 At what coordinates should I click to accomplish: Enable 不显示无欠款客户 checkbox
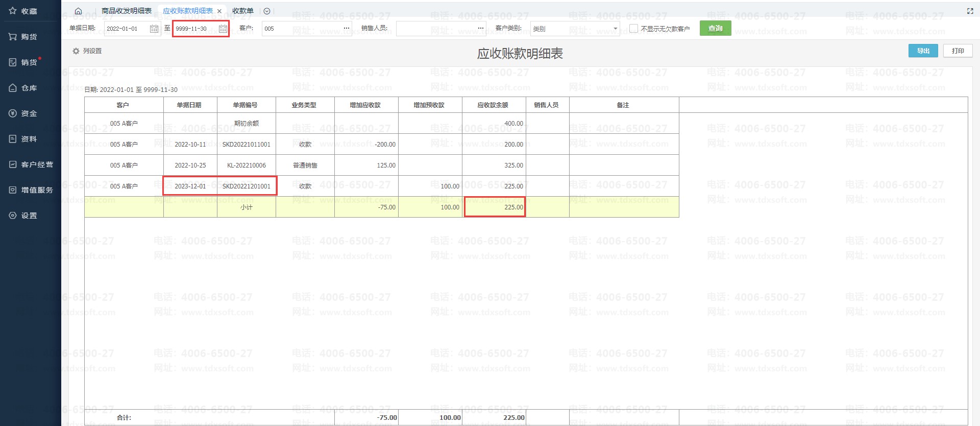[x=633, y=29]
